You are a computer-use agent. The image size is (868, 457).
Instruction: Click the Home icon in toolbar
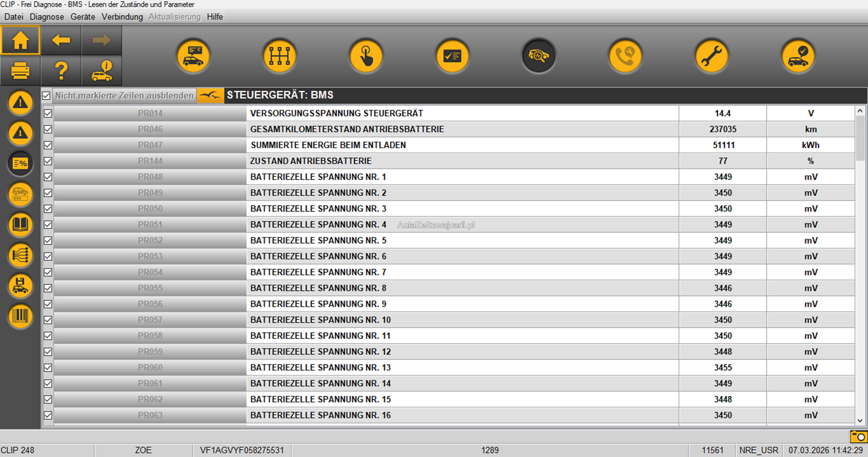[x=20, y=40]
